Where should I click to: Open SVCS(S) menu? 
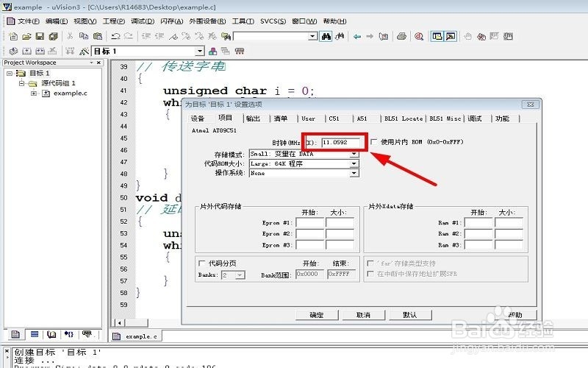273,21
